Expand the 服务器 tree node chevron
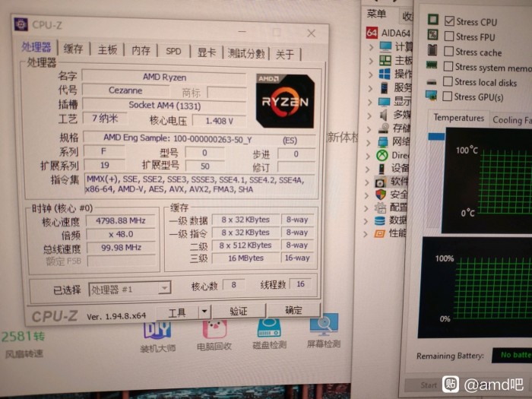The image size is (532, 399). pyautogui.click(x=370, y=88)
